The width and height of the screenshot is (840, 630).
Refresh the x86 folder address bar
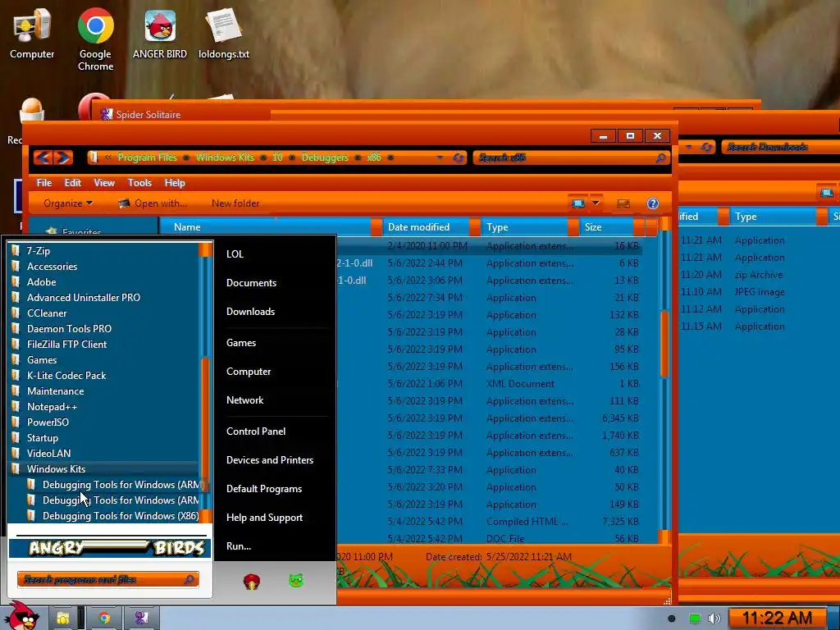[x=459, y=157]
